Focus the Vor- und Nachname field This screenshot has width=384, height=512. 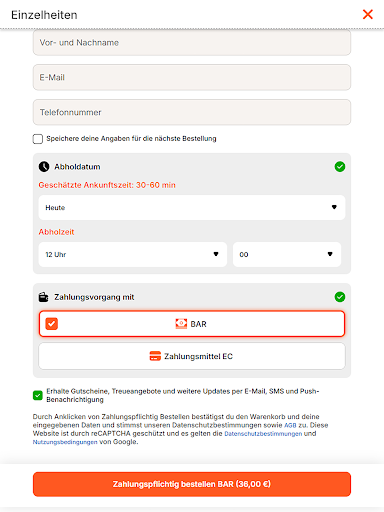192,43
